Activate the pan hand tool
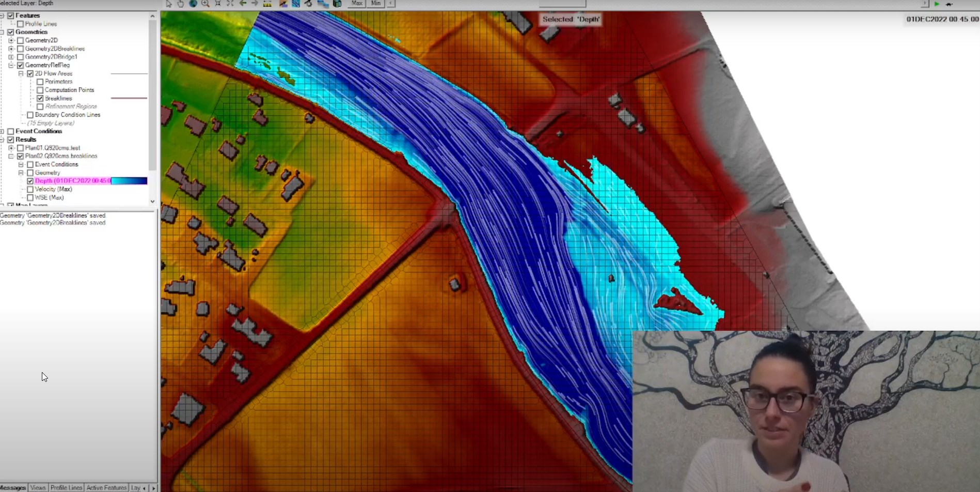This screenshot has height=492, width=980. (181, 4)
